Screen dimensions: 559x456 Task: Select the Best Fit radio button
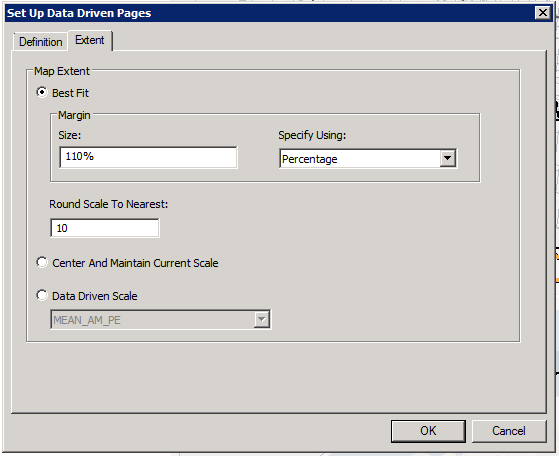pyautogui.click(x=42, y=92)
